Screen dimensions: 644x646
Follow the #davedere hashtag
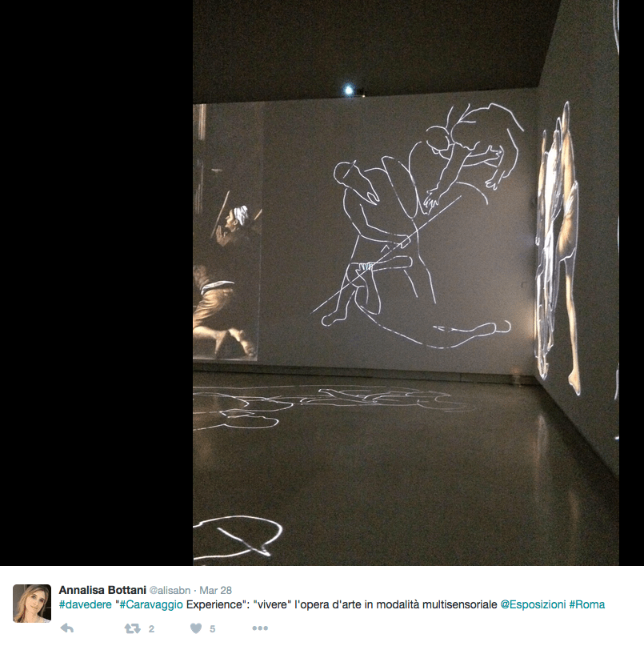86,604
